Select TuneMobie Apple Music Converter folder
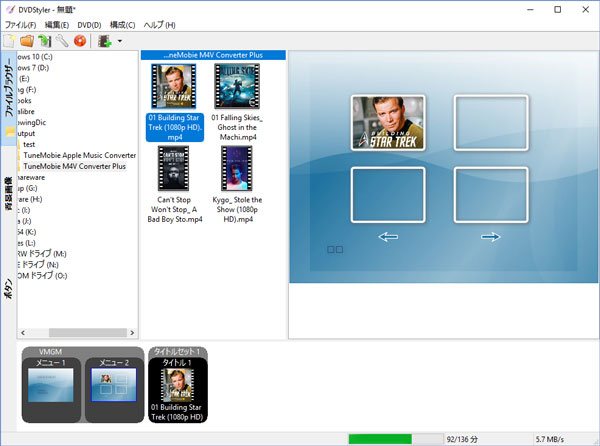Viewport: 600px width, 446px height. (x=80, y=155)
